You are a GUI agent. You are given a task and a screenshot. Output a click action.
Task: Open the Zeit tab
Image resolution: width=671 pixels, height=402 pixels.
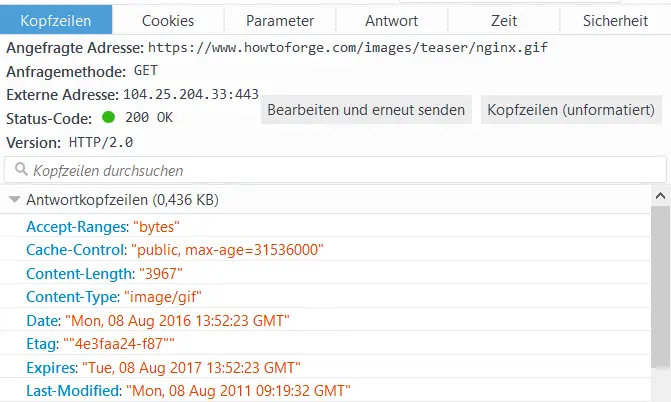[x=504, y=20]
